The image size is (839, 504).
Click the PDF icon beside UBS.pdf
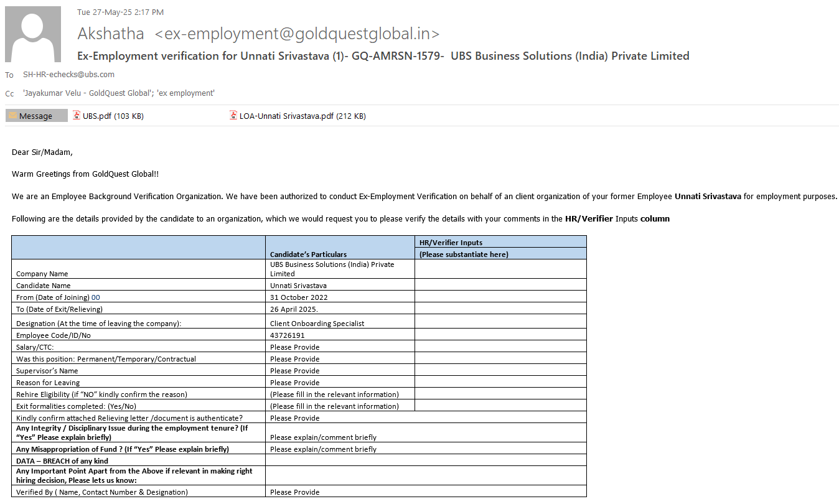tap(77, 115)
